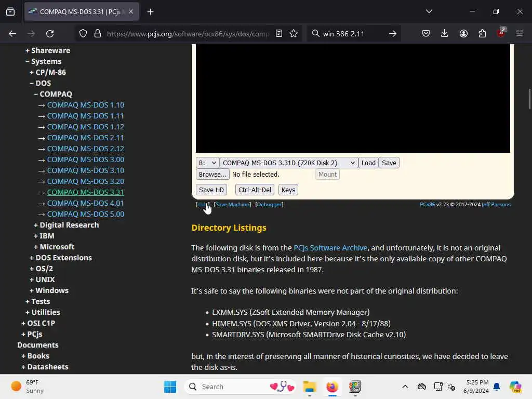Reload the current page

pyautogui.click(x=50, y=34)
